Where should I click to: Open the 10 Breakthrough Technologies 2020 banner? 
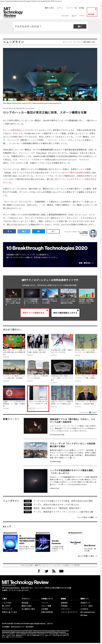[50, 255]
